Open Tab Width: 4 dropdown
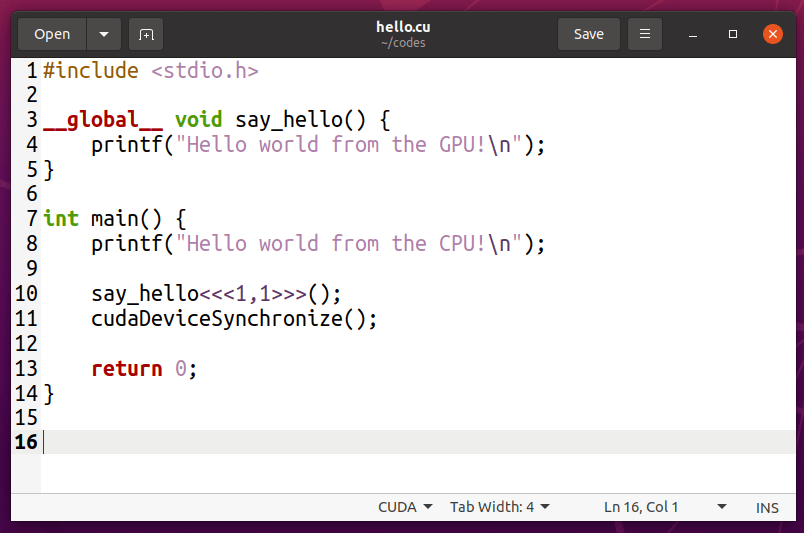The width and height of the screenshot is (804, 533). pyautogui.click(x=499, y=507)
